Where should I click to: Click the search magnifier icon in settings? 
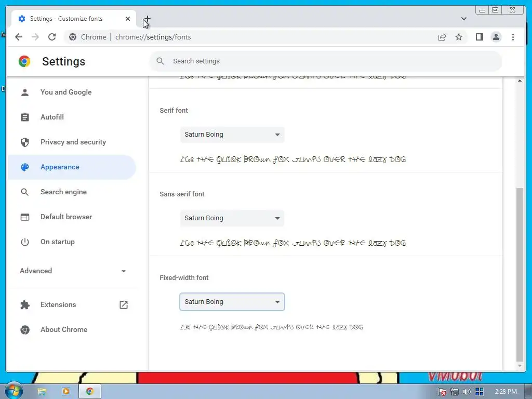[x=160, y=61]
